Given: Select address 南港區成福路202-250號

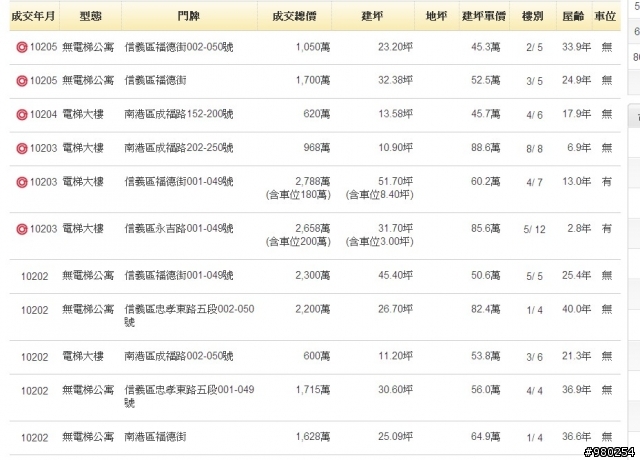Looking at the screenshot, I should coord(179,148).
